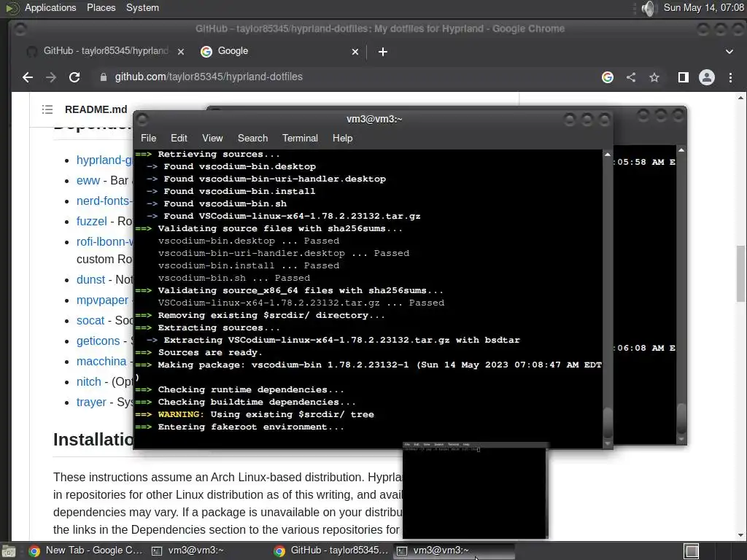The height and width of the screenshot is (560, 747).
Task: Open the Places panel menu
Action: 101,7
